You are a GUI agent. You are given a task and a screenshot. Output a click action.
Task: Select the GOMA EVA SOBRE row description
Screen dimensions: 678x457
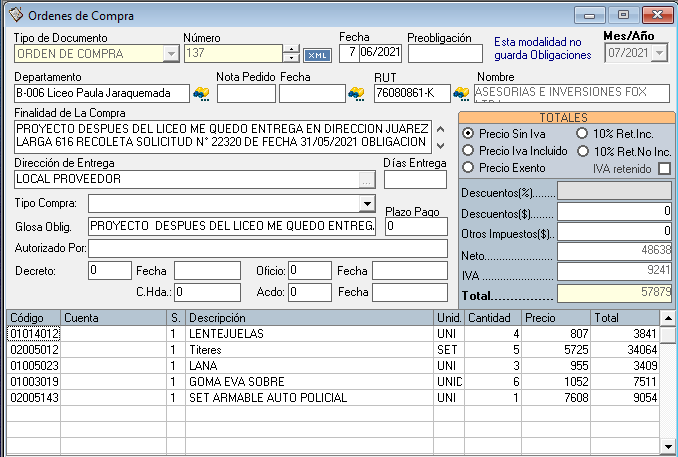(x=310, y=382)
